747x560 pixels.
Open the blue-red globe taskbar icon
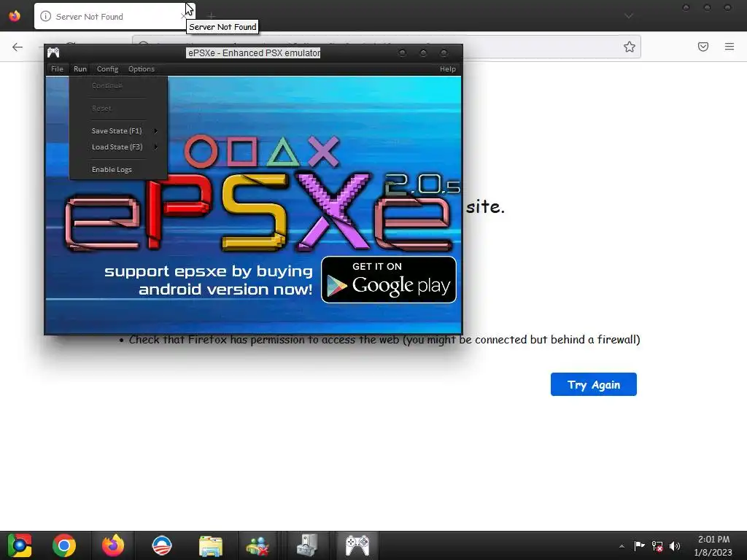162,545
